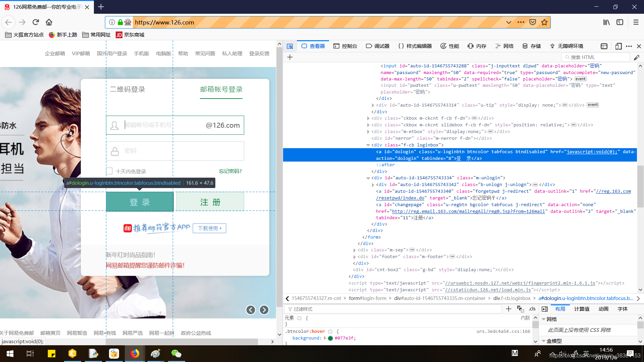Check the ten-day auto login checkbox
The width and height of the screenshot is (644, 362).
coord(109,171)
